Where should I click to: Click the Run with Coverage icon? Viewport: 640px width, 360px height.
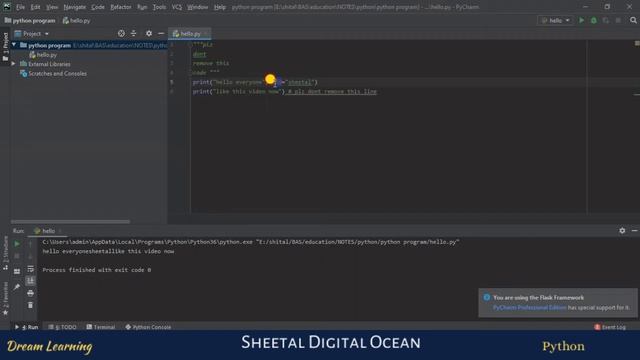606,20
